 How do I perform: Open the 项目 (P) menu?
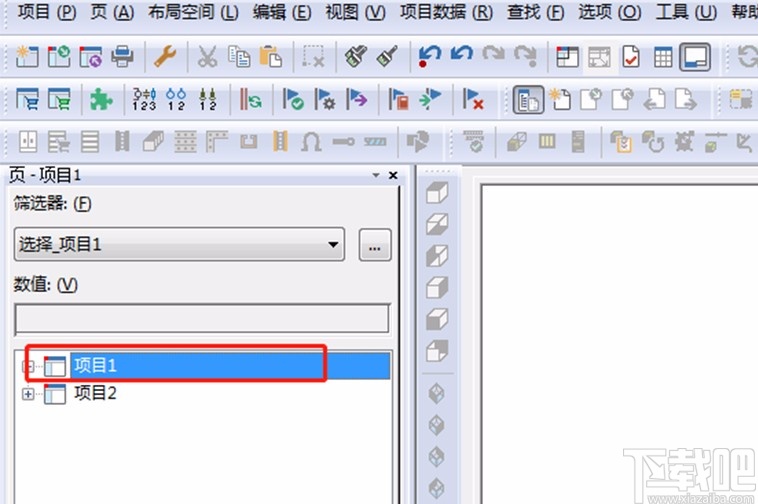click(47, 12)
